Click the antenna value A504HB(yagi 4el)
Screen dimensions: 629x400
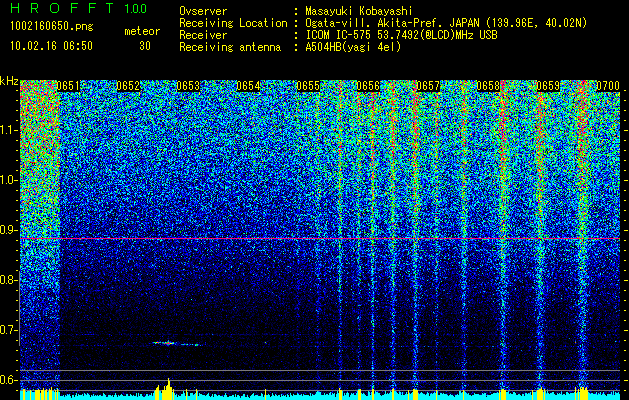[353, 47]
